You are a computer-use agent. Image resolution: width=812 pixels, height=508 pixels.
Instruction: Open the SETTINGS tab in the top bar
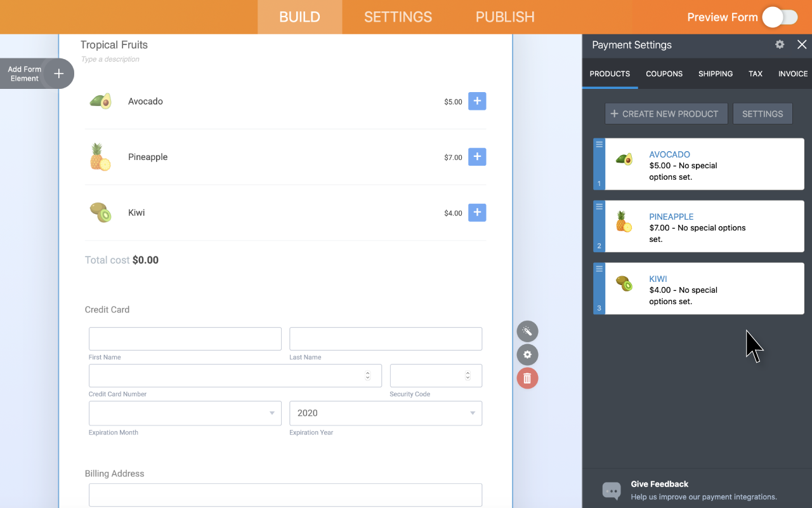click(398, 17)
